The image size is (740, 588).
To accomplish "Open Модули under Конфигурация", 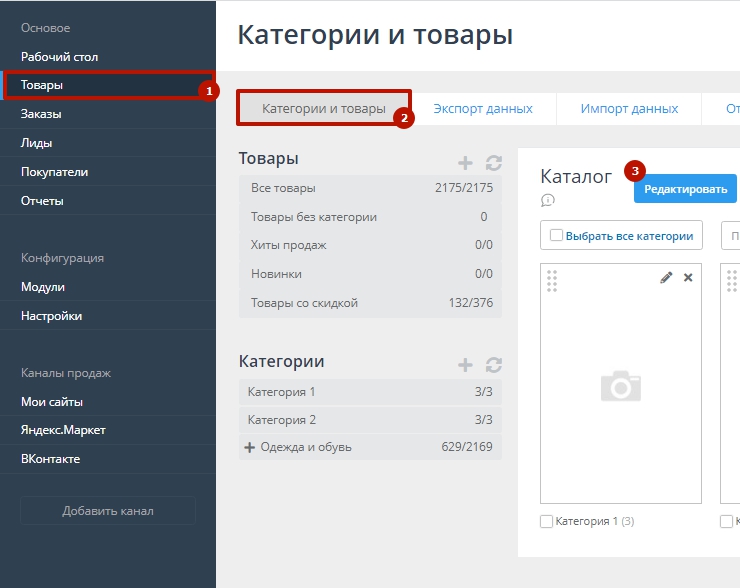I will pyautogui.click(x=108, y=287).
